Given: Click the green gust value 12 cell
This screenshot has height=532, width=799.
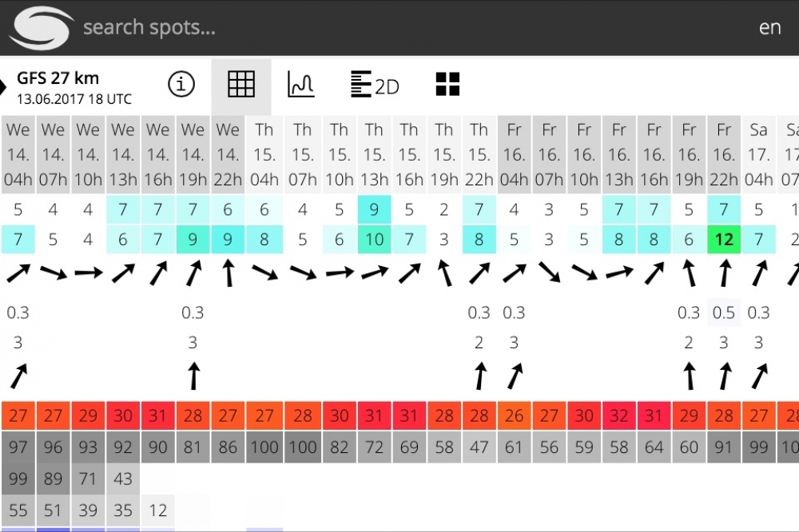Looking at the screenshot, I should click(724, 239).
